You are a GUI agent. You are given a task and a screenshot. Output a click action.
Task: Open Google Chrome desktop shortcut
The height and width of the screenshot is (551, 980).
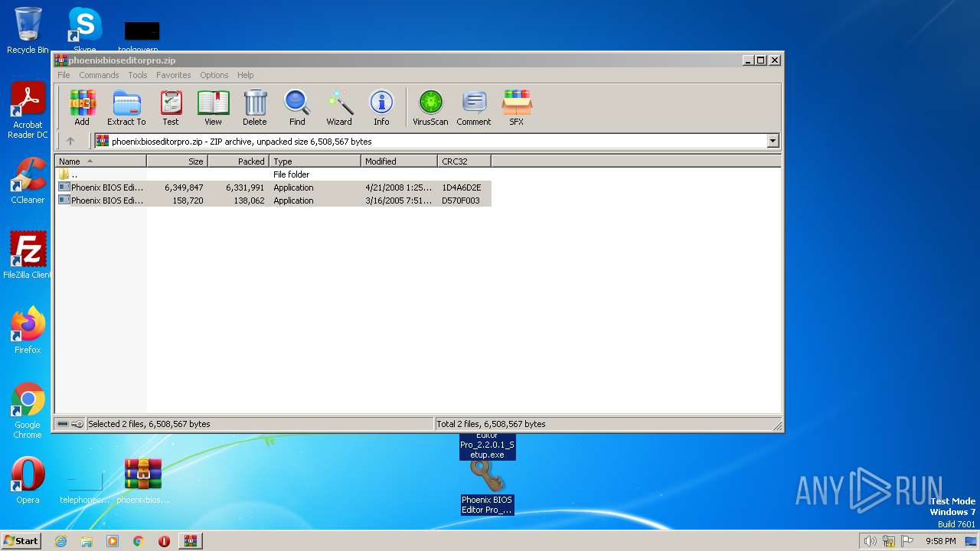tap(28, 410)
